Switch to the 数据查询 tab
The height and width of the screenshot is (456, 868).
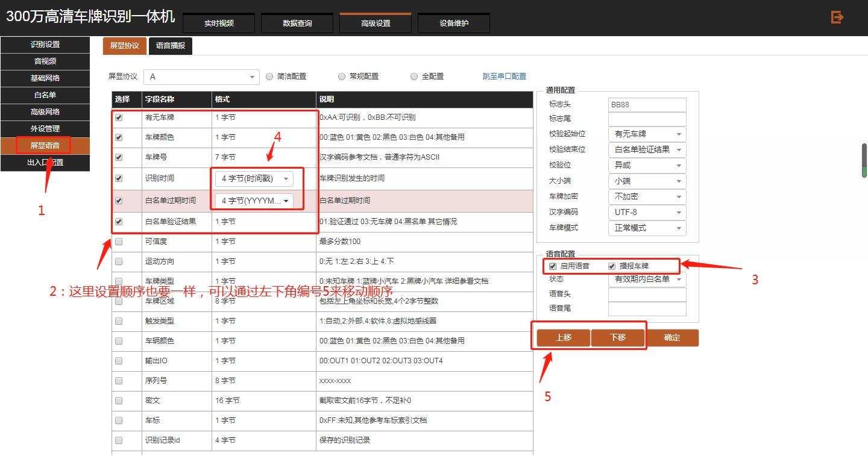[x=297, y=23]
